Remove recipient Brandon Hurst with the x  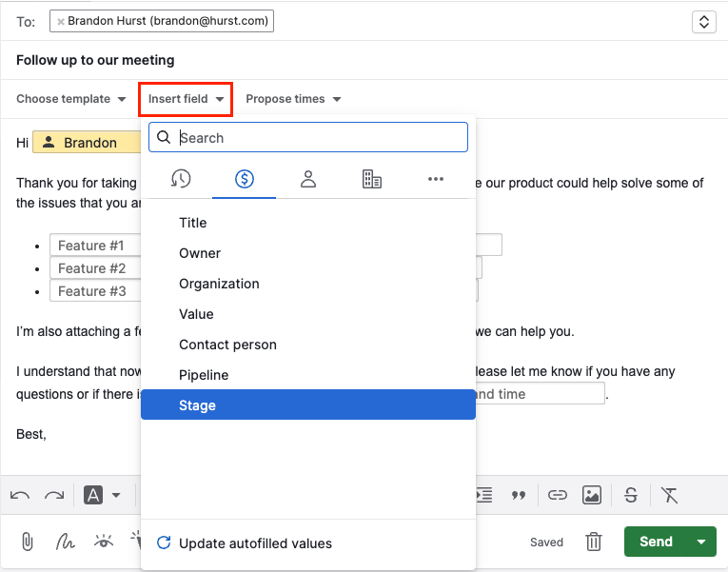point(60,21)
